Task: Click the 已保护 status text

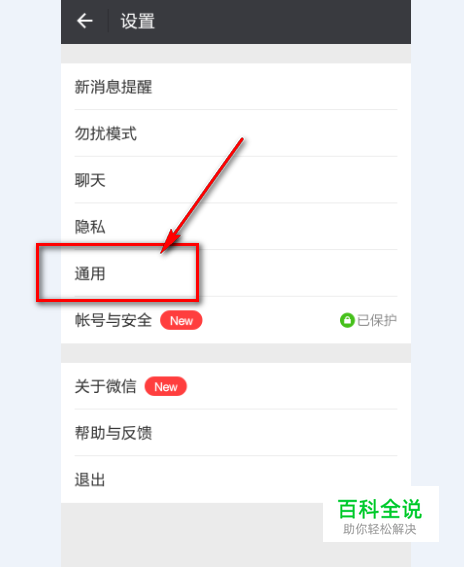Action: [377, 320]
